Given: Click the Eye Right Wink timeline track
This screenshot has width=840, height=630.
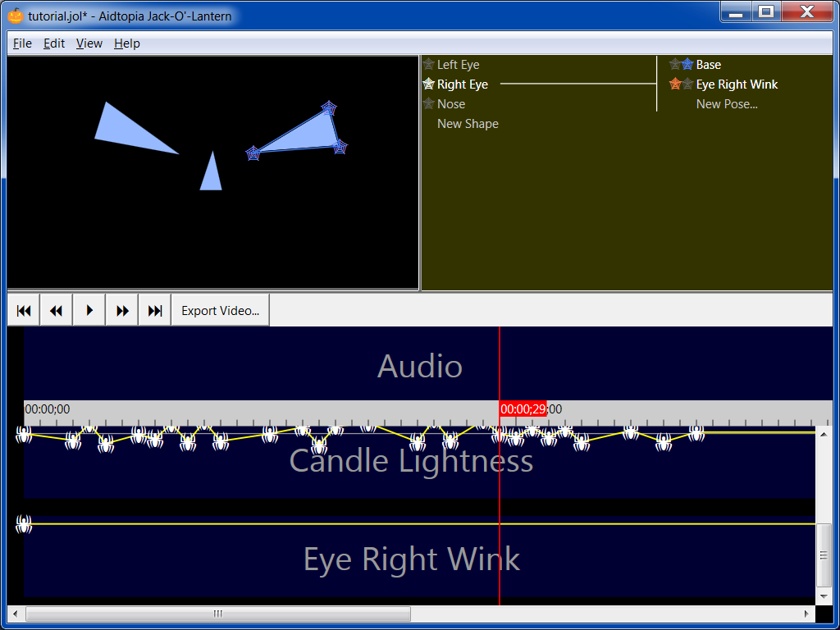Looking at the screenshot, I should point(419,557).
